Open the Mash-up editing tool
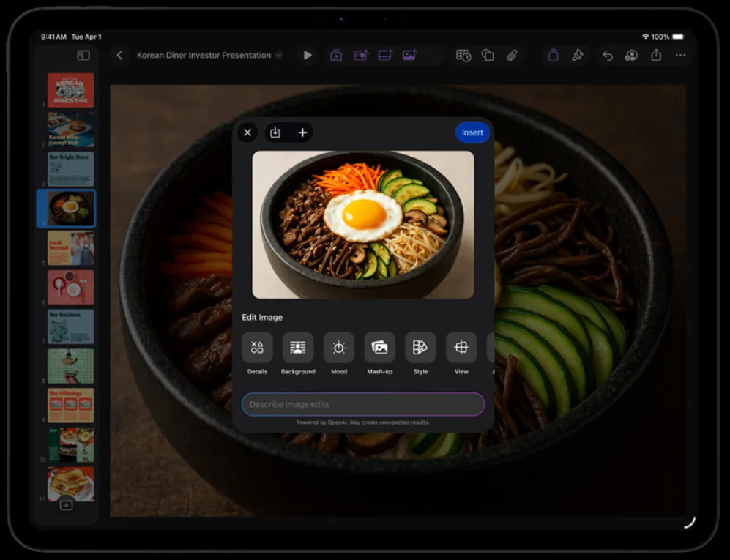This screenshot has height=560, width=730. pos(379,348)
